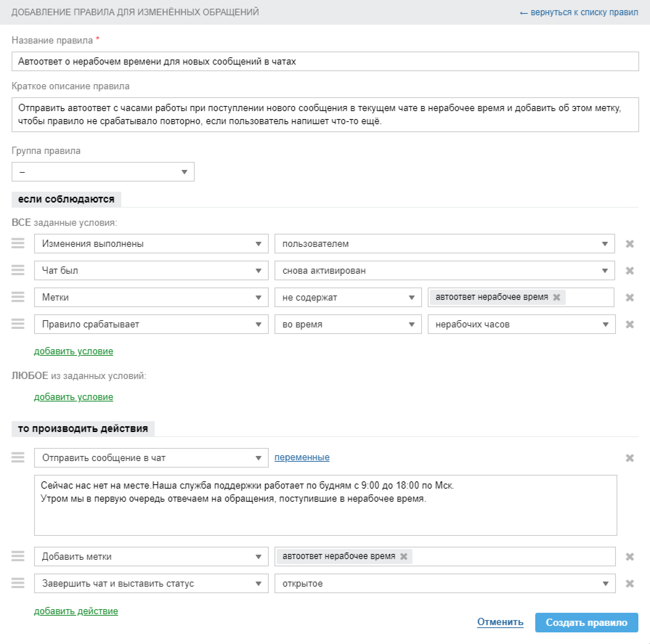Open the 'пользователем' dropdown
Viewport: 650px width, 644px height.
[x=444, y=244]
